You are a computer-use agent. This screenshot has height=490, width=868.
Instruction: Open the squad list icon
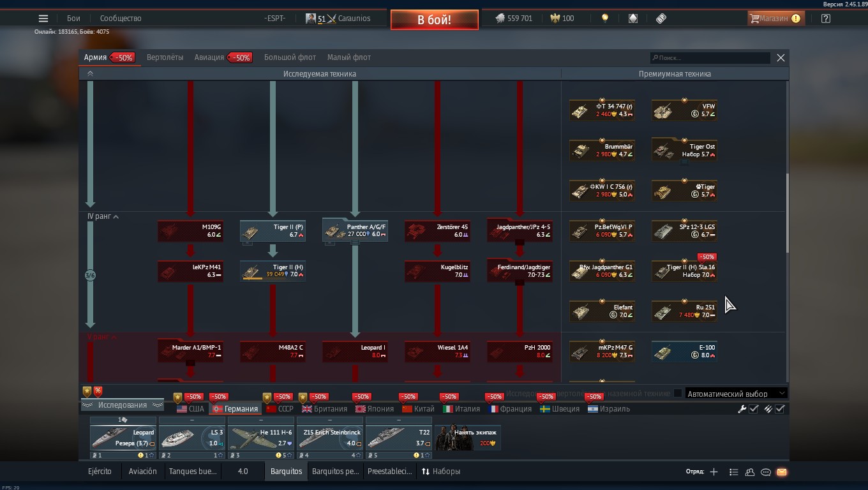coord(733,472)
